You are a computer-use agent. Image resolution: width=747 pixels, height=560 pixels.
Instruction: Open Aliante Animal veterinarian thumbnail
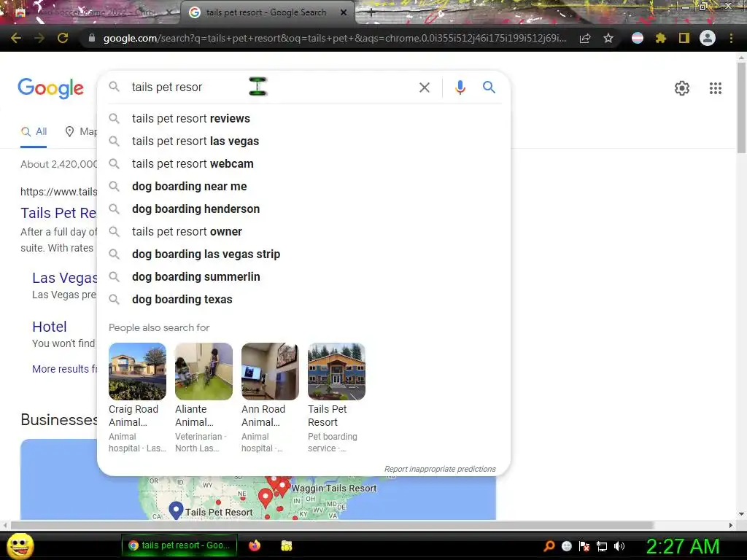pyautogui.click(x=204, y=371)
